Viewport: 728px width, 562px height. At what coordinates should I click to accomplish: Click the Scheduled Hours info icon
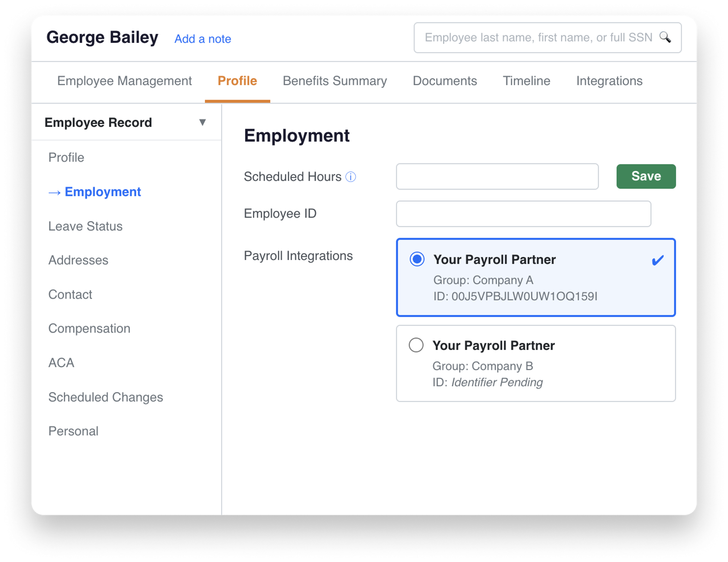point(351,177)
